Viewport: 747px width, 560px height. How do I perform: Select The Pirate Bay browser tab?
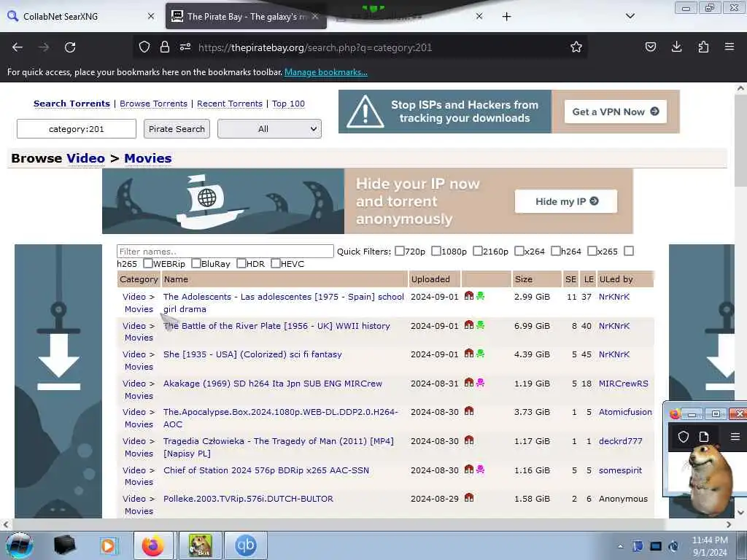(246, 16)
